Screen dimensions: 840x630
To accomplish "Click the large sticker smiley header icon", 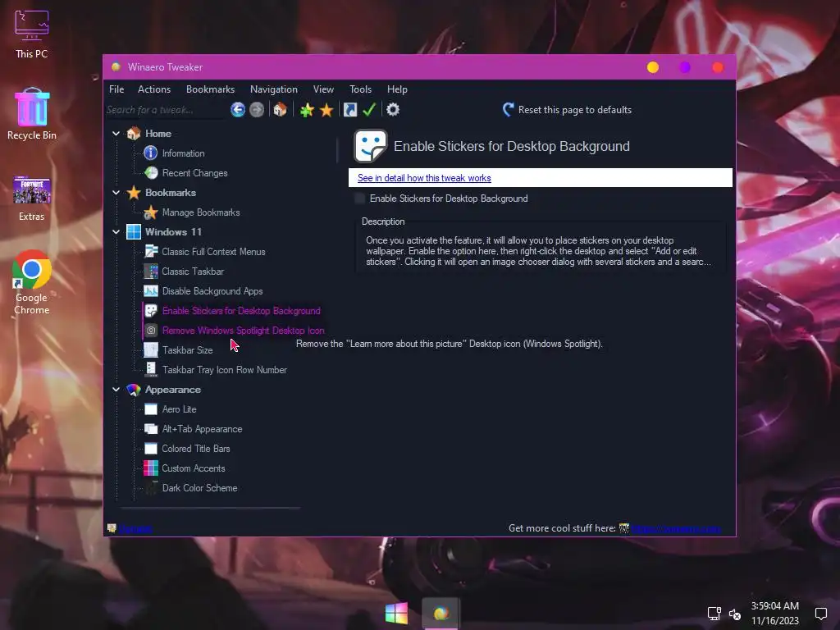I will tap(370, 146).
